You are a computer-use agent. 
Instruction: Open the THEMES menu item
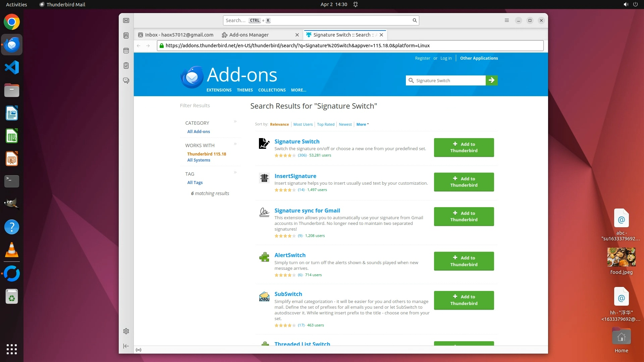[245, 90]
